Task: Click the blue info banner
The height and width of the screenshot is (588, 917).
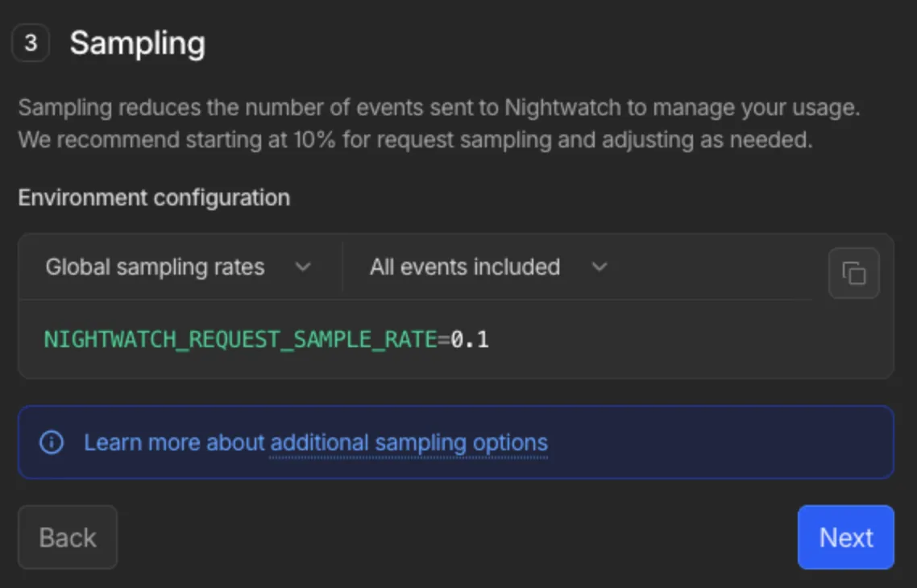Action: (456, 442)
